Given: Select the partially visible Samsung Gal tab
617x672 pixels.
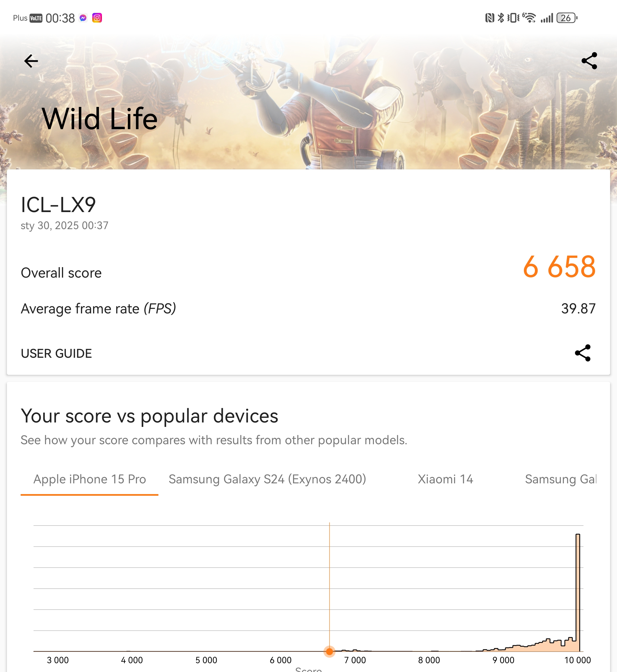Looking at the screenshot, I should click(x=561, y=479).
